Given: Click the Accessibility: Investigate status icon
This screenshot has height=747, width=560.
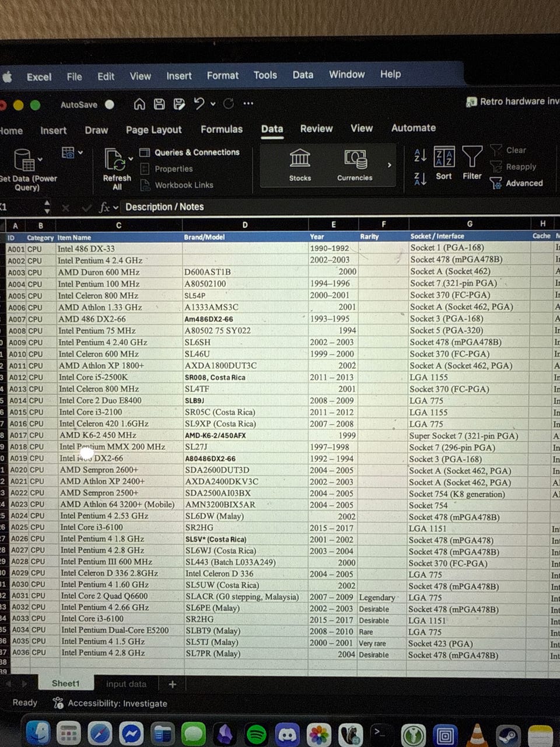Looking at the screenshot, I should tap(58, 703).
